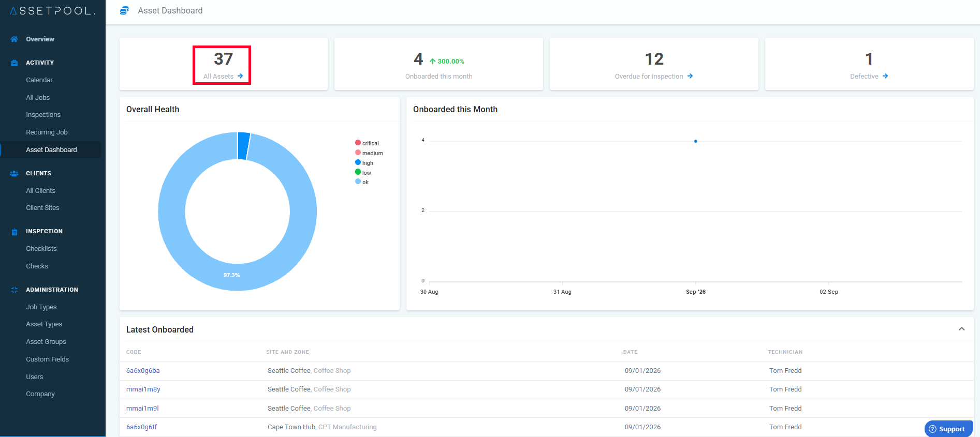
Task: Toggle the medium legend entry
Action: coord(369,153)
